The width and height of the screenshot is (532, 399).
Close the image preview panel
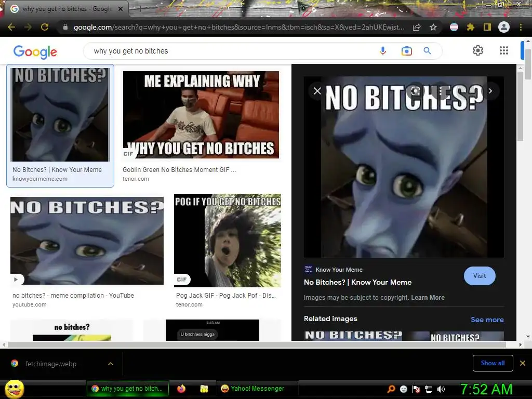[x=317, y=91]
